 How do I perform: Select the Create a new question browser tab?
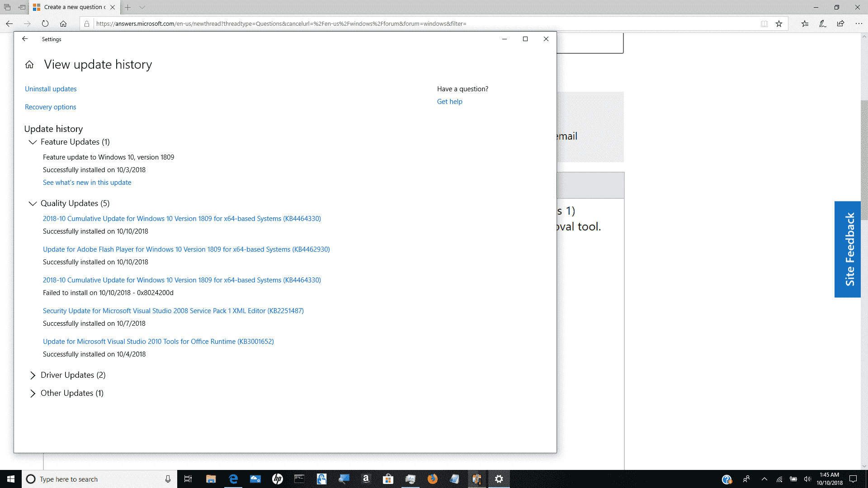tap(72, 7)
